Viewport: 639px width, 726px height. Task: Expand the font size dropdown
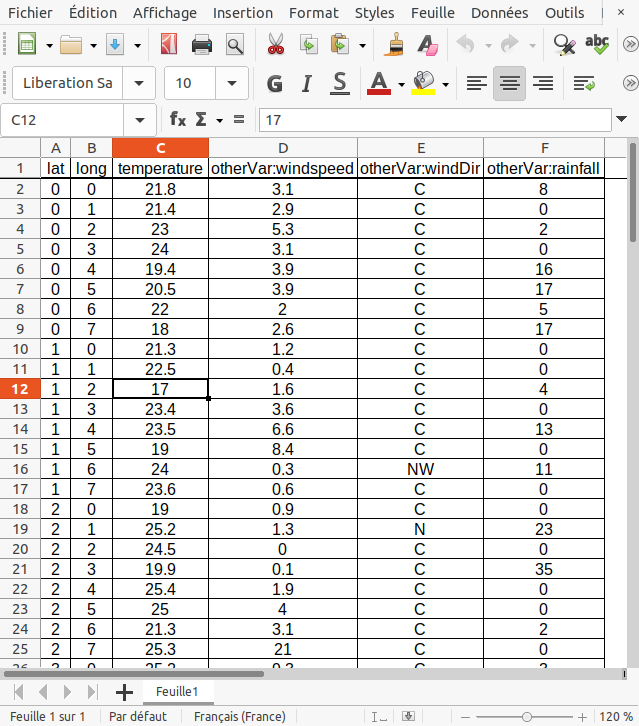(x=233, y=83)
